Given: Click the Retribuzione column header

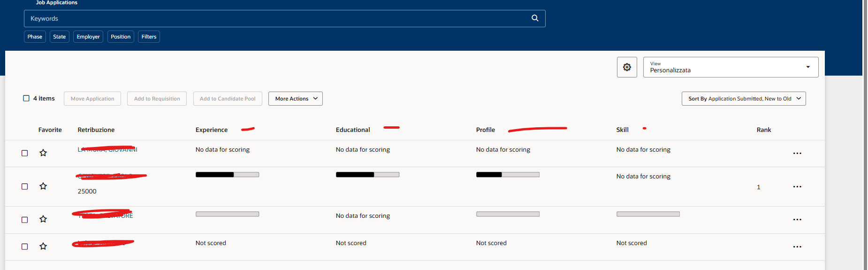Looking at the screenshot, I should point(96,130).
